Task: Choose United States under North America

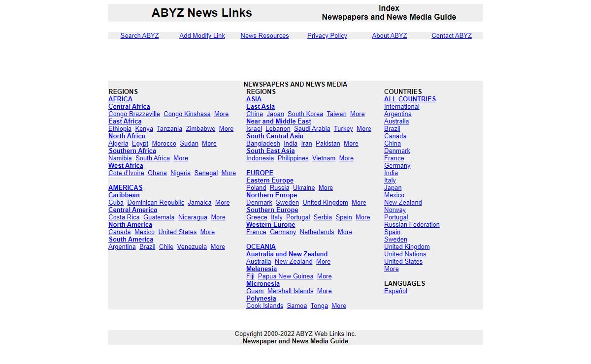Action: tap(177, 232)
